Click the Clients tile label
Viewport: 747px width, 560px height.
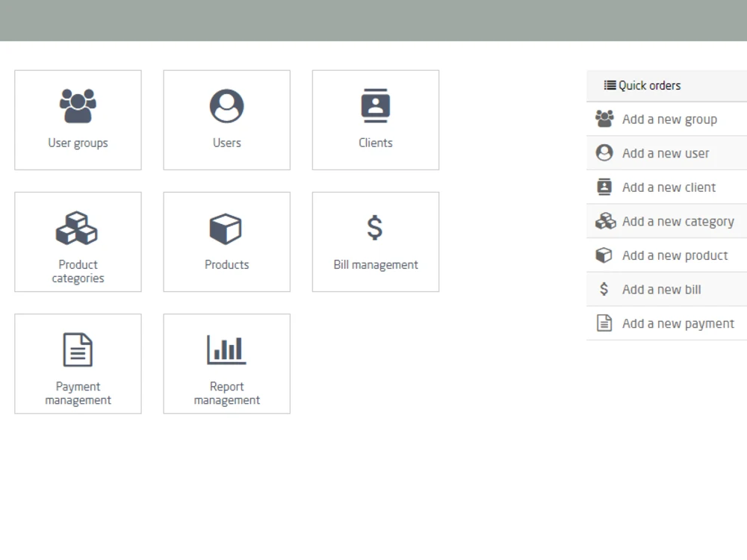click(x=376, y=143)
